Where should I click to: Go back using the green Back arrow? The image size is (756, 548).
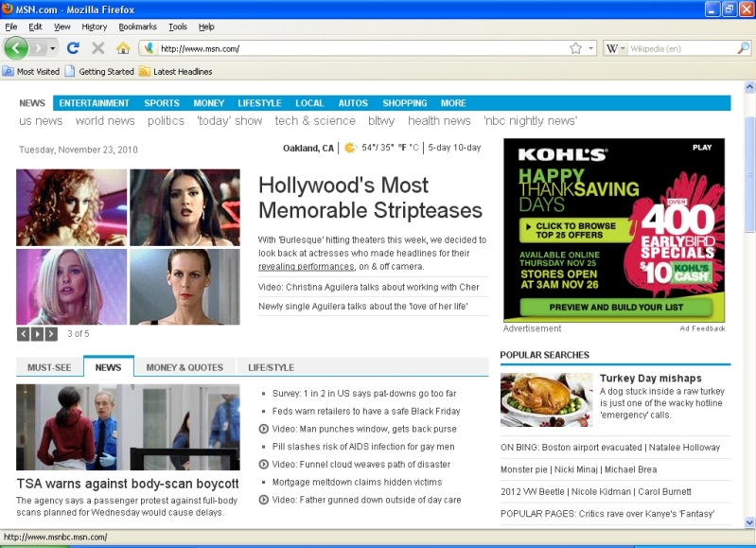click(x=16, y=47)
